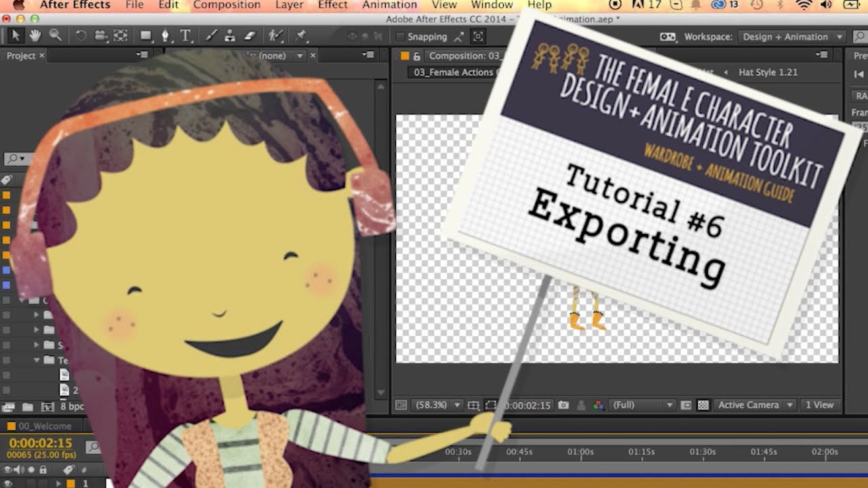Open the (Full) resolution dropdown
868x488 pixels.
pyautogui.click(x=643, y=405)
